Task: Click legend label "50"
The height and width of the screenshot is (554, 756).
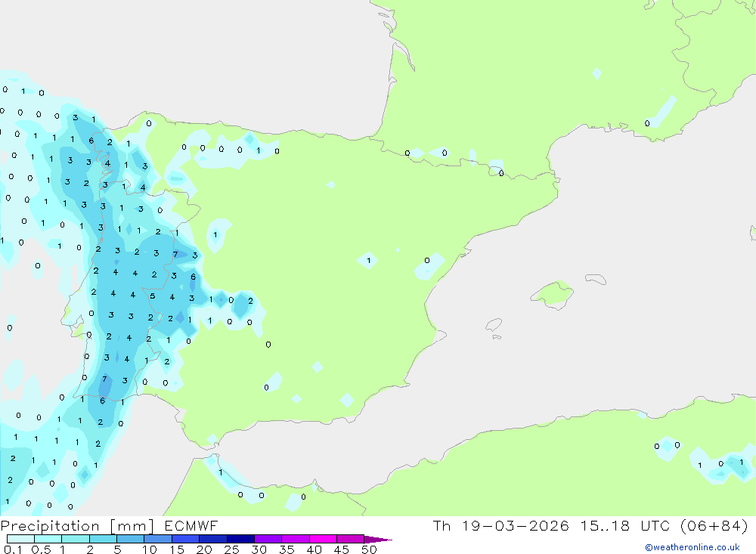Action: pos(370,549)
